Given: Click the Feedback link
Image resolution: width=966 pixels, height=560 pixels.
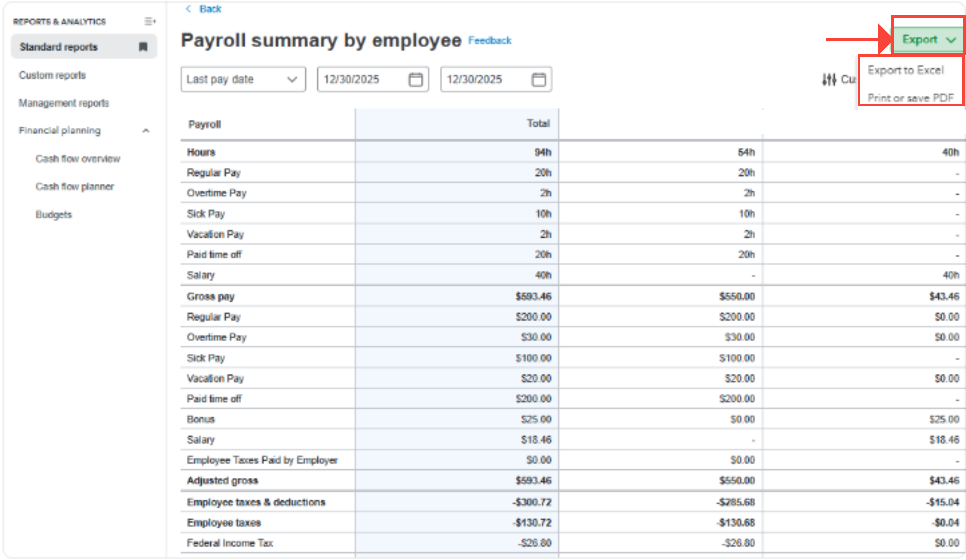Looking at the screenshot, I should 489,40.
